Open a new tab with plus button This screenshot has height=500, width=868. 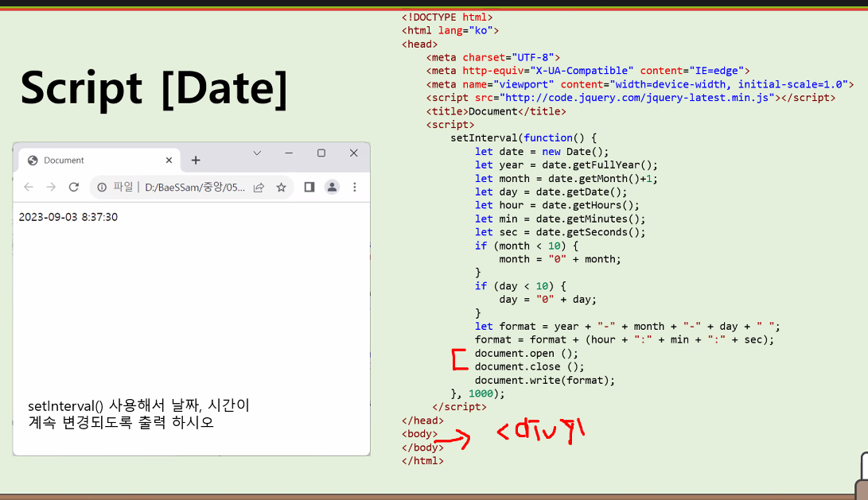pyautogui.click(x=196, y=161)
